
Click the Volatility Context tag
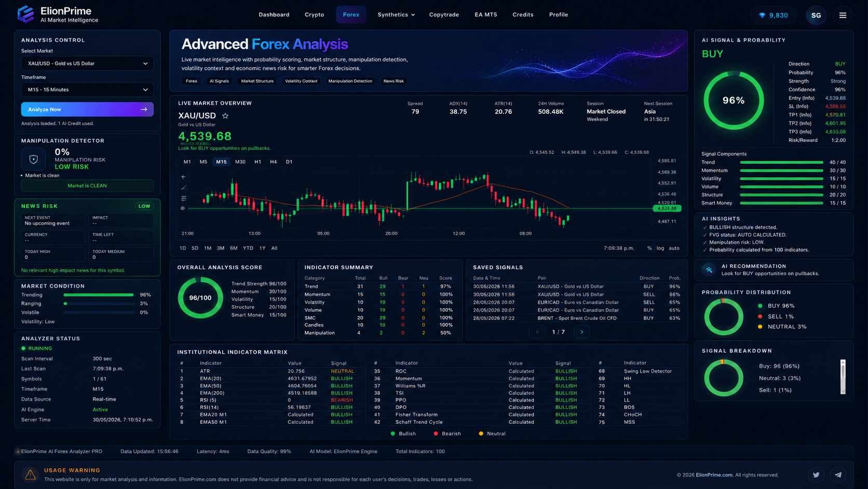point(301,81)
